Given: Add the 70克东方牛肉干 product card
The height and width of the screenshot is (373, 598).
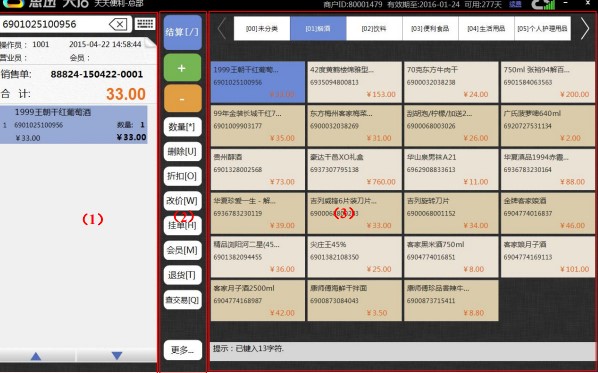Looking at the screenshot, I should [451, 82].
